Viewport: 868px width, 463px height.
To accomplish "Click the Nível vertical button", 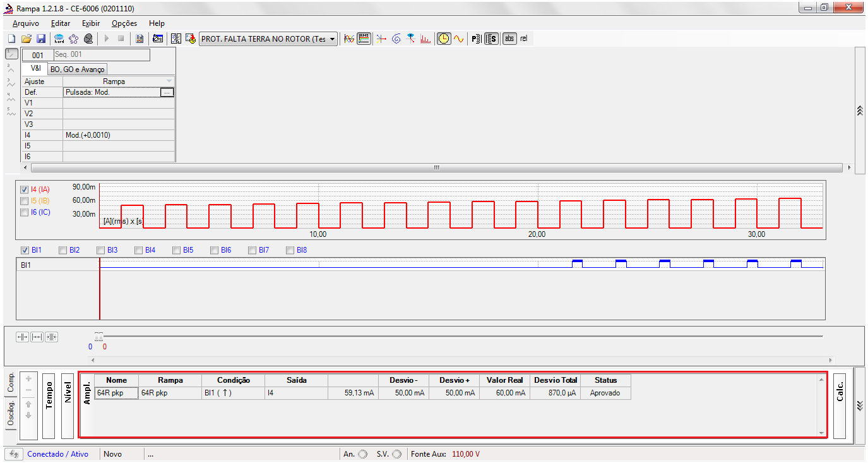I will (x=68, y=406).
